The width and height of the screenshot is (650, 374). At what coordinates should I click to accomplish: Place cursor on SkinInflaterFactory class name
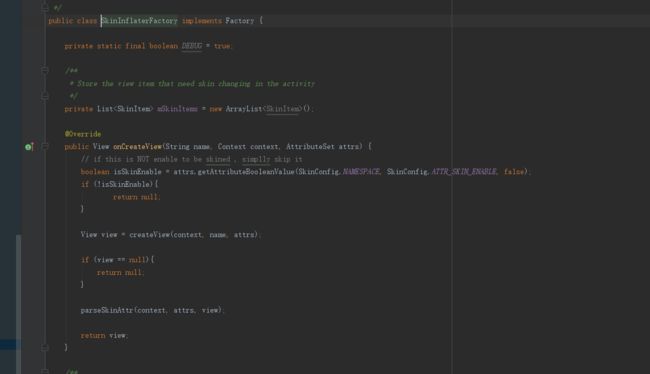(139, 21)
